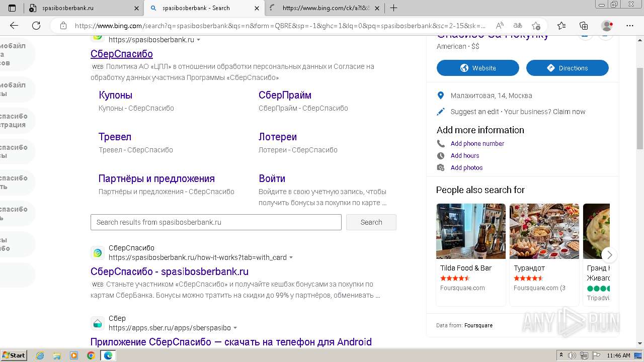Click the СберСпасибо favicon of how-it-works result
Screen dimensions: 644x362
coord(98,253)
